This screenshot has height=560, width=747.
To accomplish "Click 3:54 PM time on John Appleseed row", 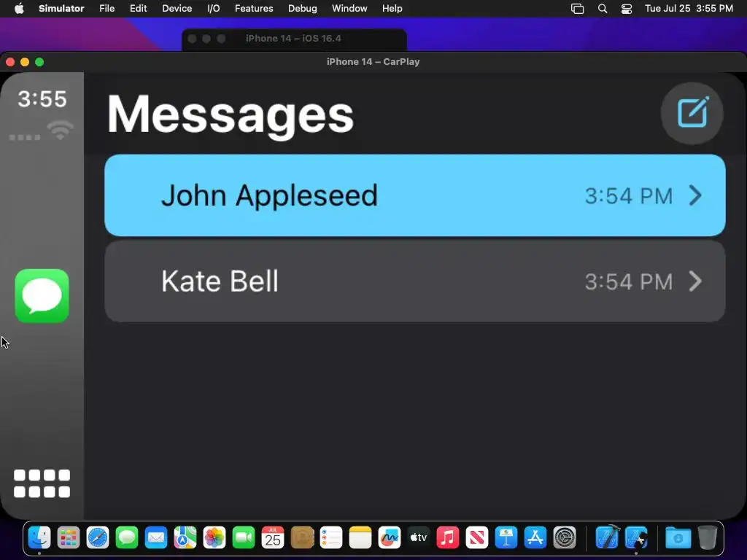I will [x=629, y=195].
